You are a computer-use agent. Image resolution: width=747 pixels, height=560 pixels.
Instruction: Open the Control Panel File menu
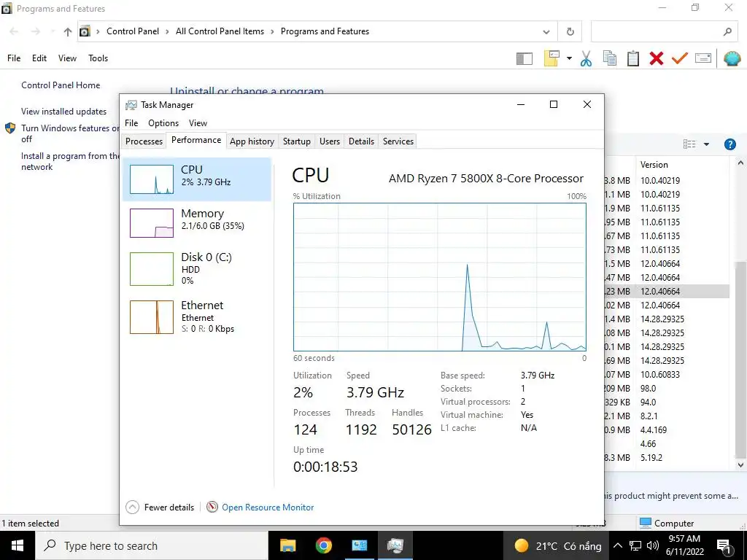click(14, 58)
